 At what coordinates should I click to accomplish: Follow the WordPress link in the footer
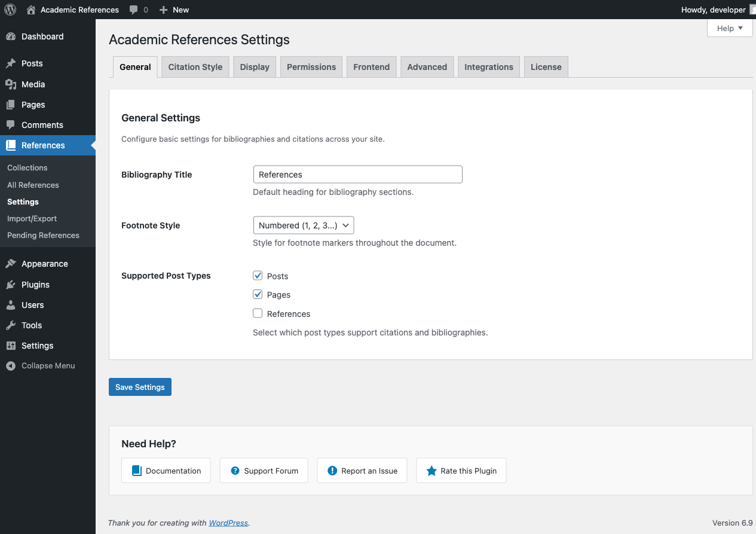tap(228, 523)
